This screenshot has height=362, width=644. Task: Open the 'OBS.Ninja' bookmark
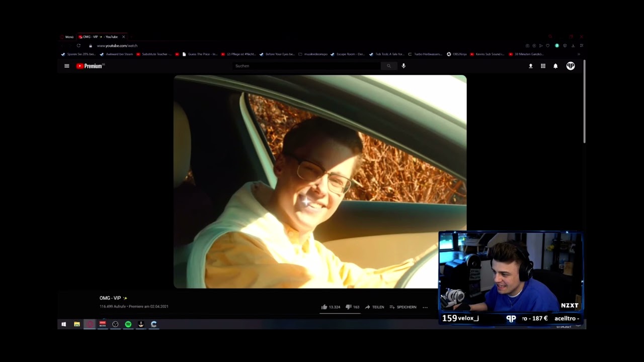pyautogui.click(x=457, y=54)
